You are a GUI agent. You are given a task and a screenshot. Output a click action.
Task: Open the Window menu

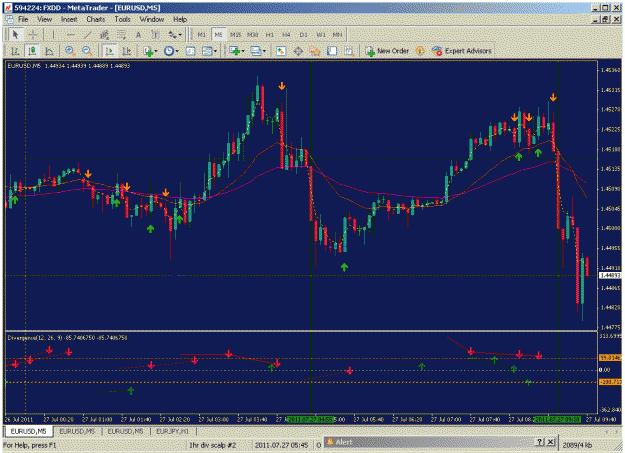pyautogui.click(x=151, y=19)
